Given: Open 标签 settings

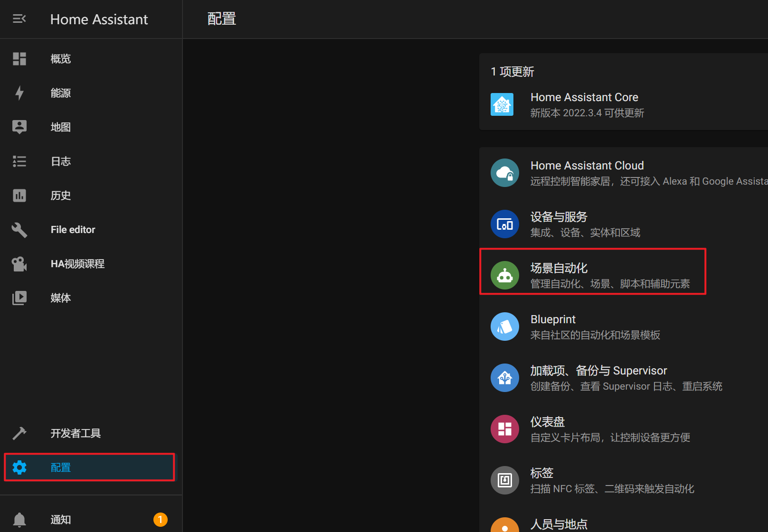Looking at the screenshot, I should [x=624, y=480].
